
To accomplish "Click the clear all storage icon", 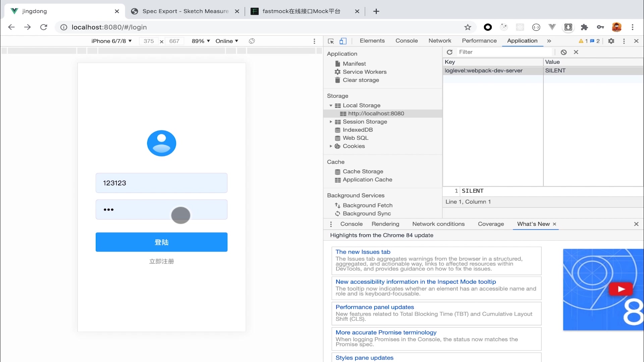I will pyautogui.click(x=563, y=52).
